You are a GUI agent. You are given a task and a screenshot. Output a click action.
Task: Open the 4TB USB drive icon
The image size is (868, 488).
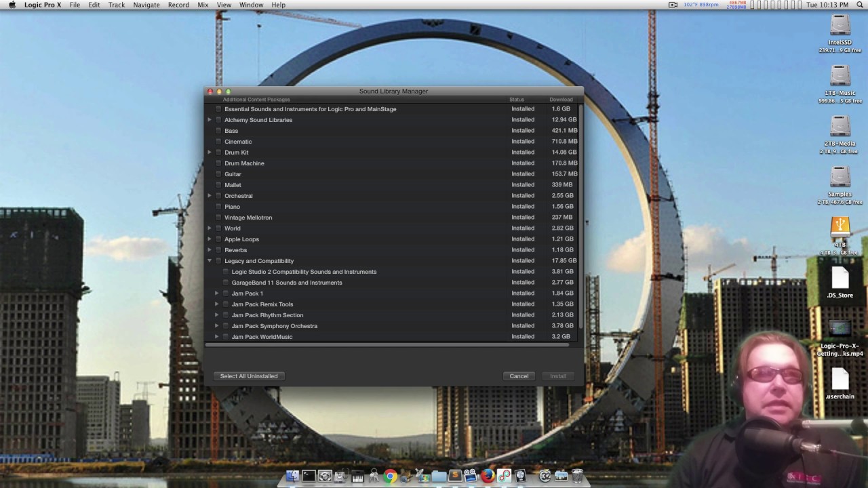[840, 227]
